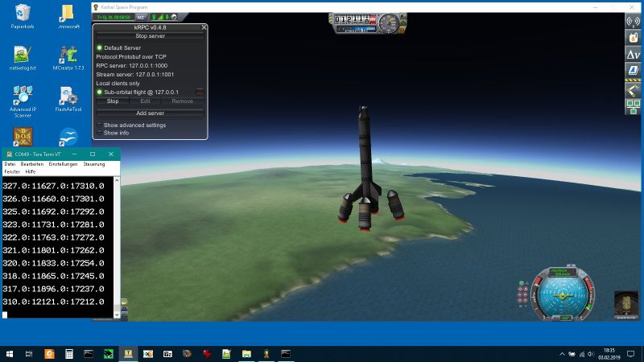Click terminal line 310.0:12121.0:17212.0
Image resolution: width=644 pixels, height=362 pixels.
[53, 302]
